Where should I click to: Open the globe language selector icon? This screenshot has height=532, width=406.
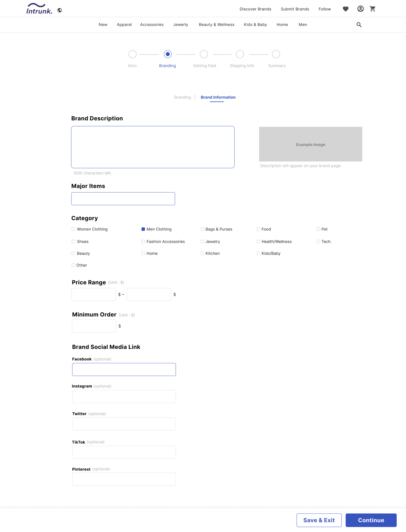pos(60,10)
